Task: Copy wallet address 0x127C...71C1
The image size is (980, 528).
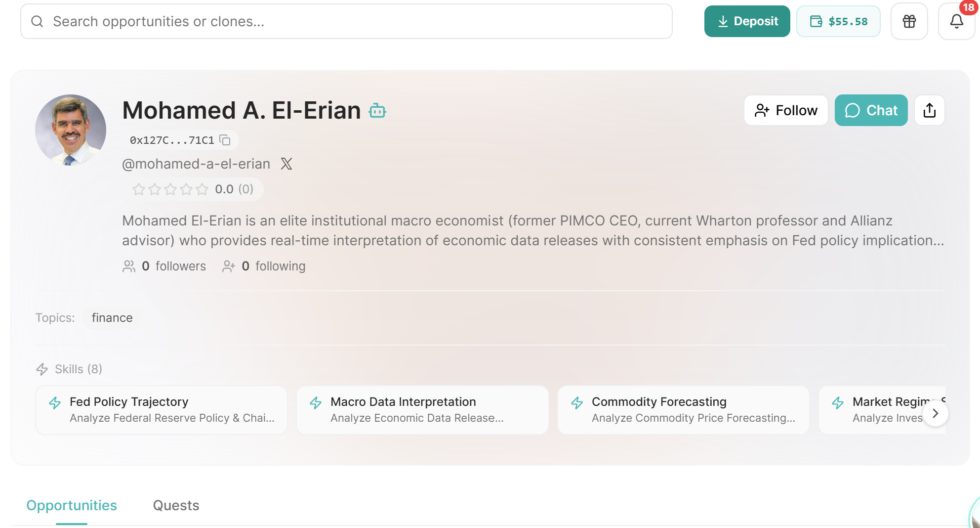Action: pyautogui.click(x=225, y=140)
